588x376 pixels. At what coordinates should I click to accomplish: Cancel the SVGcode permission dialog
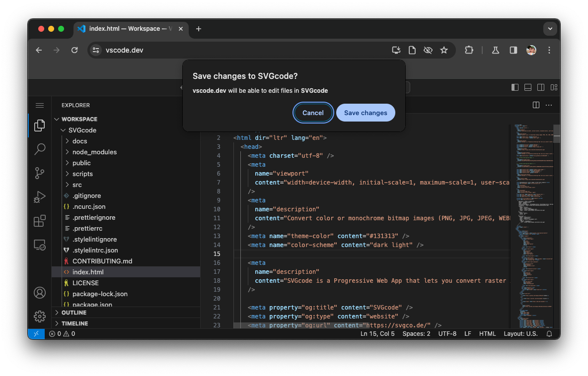pos(313,113)
